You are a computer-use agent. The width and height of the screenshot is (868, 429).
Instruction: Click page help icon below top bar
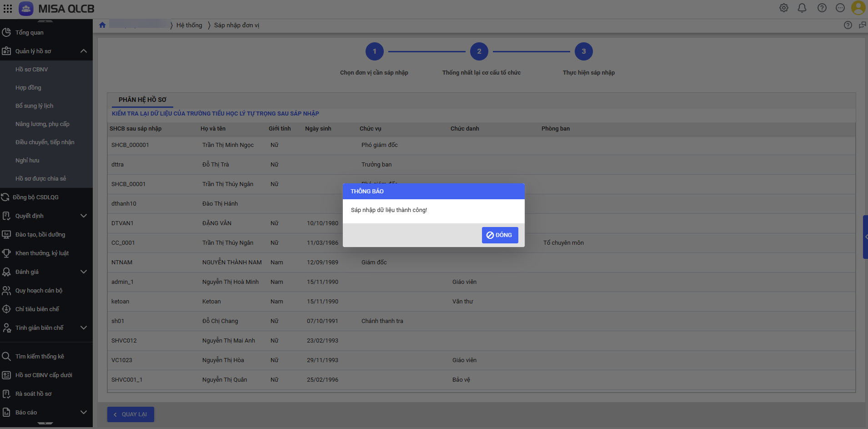pos(848,25)
